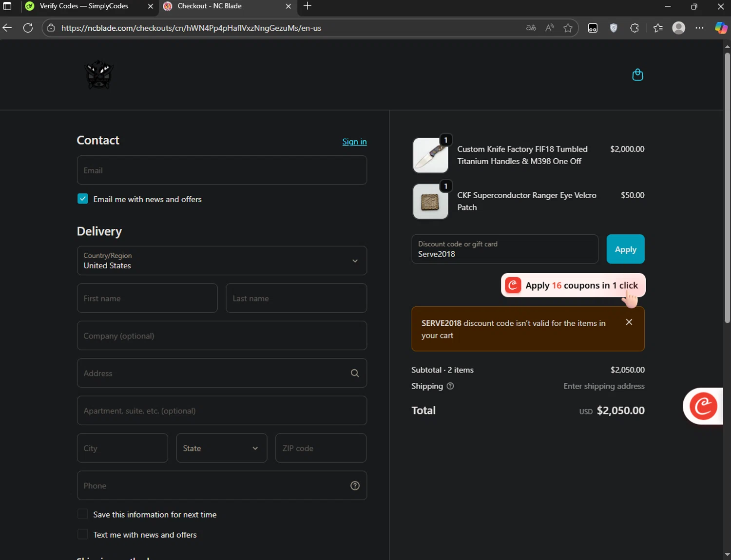Click the City field

point(122,448)
